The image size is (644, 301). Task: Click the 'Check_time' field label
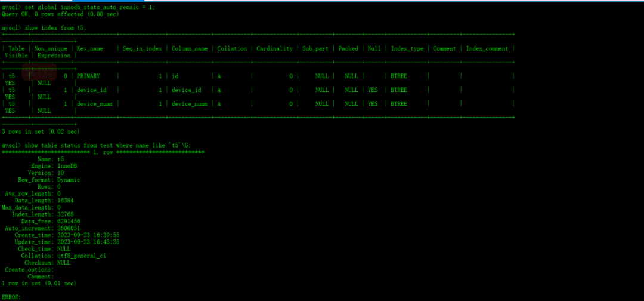coord(36,249)
